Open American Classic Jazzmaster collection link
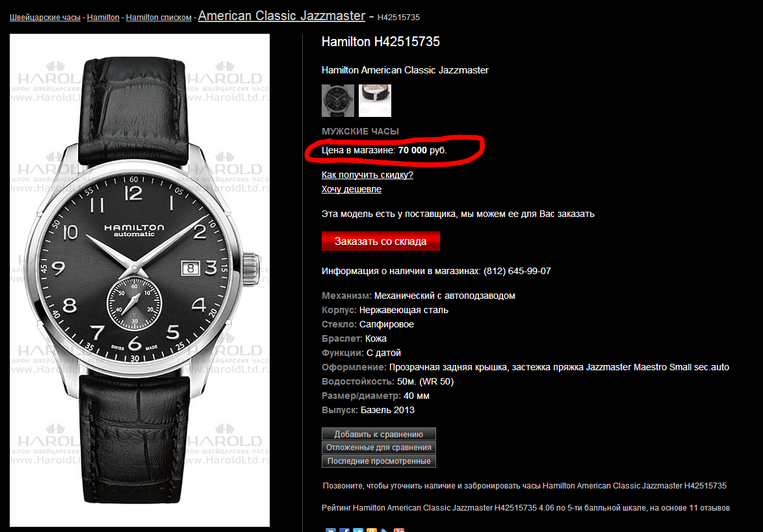This screenshot has width=763, height=532. [x=281, y=16]
